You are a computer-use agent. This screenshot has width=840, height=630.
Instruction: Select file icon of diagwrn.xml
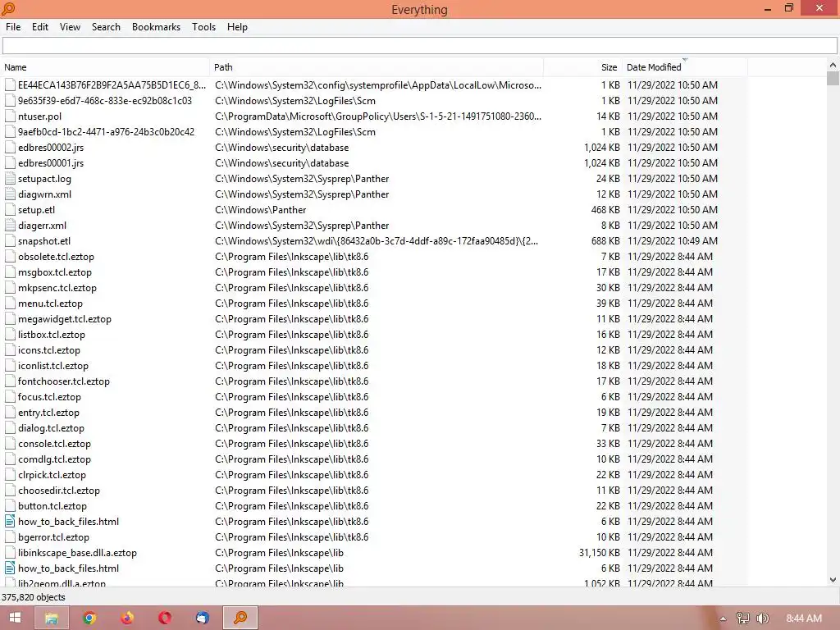click(x=10, y=194)
